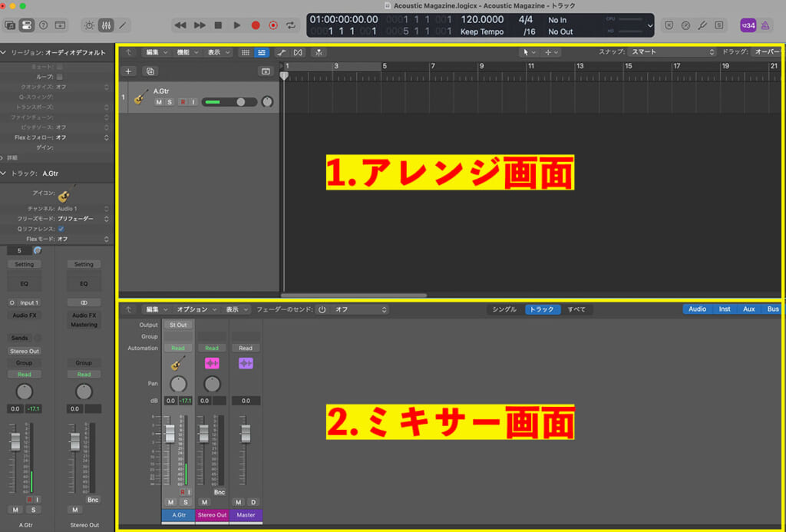Image resolution: width=786 pixels, height=532 pixels.
Task: Click the + button to add a new track
Action: (128, 71)
